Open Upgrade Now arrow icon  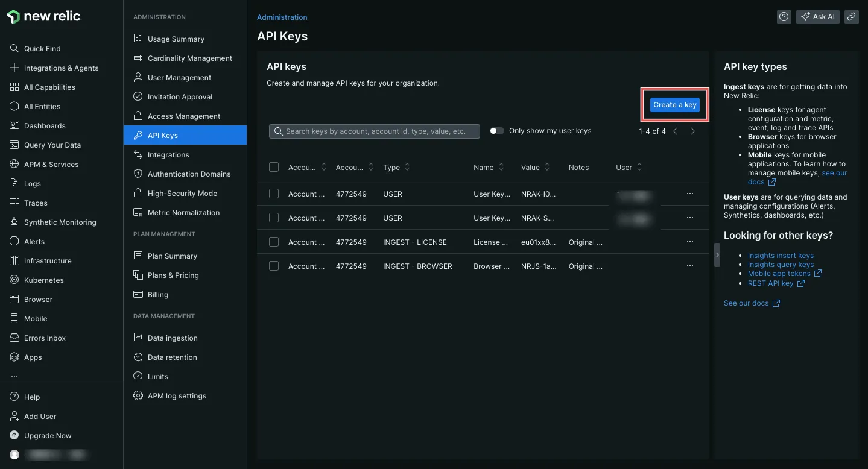click(x=14, y=436)
